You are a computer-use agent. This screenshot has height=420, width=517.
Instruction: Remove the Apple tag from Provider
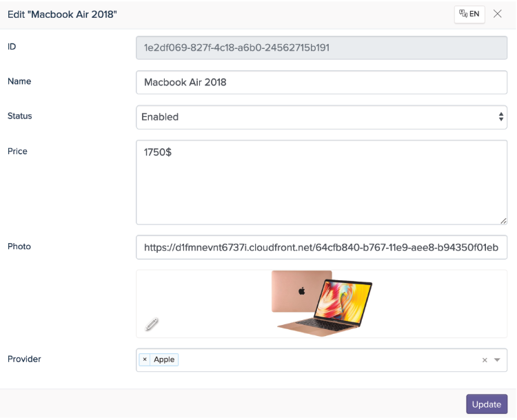145,359
